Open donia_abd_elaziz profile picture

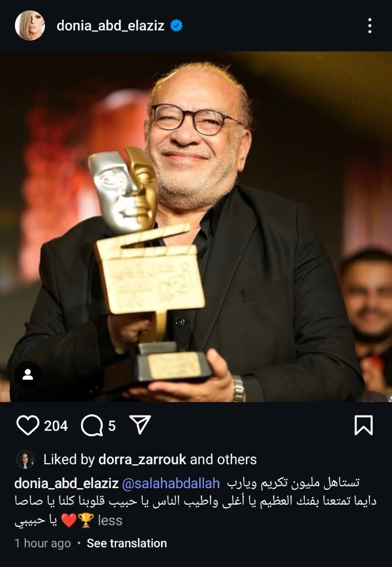pos(30,26)
